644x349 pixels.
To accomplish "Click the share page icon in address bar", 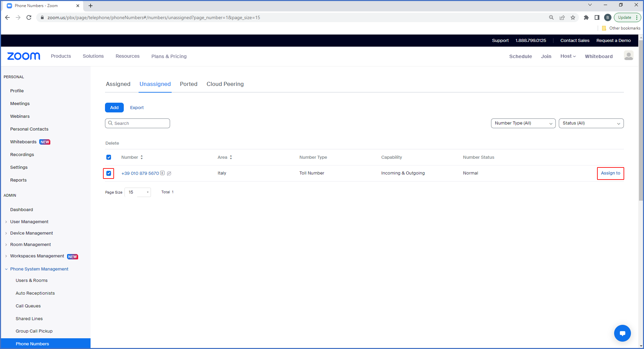I will [562, 17].
